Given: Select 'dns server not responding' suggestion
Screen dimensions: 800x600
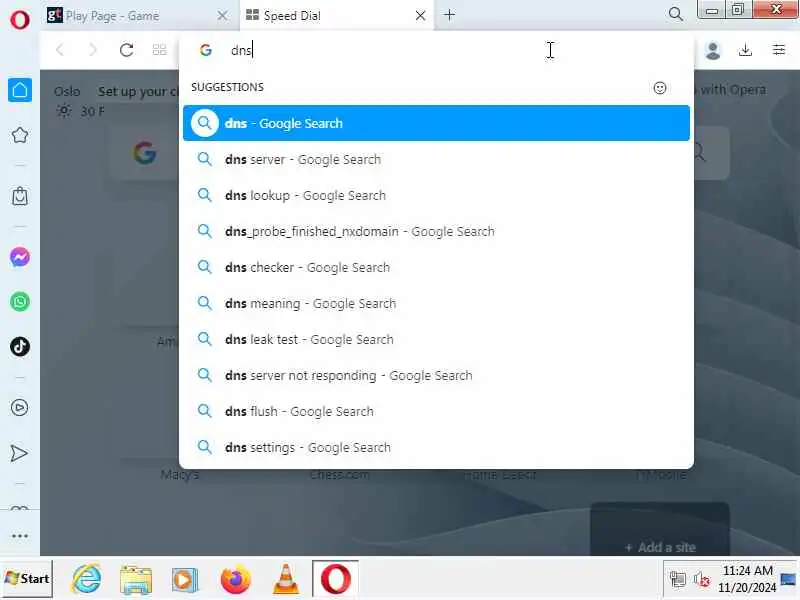Looking at the screenshot, I should pyautogui.click(x=436, y=375).
